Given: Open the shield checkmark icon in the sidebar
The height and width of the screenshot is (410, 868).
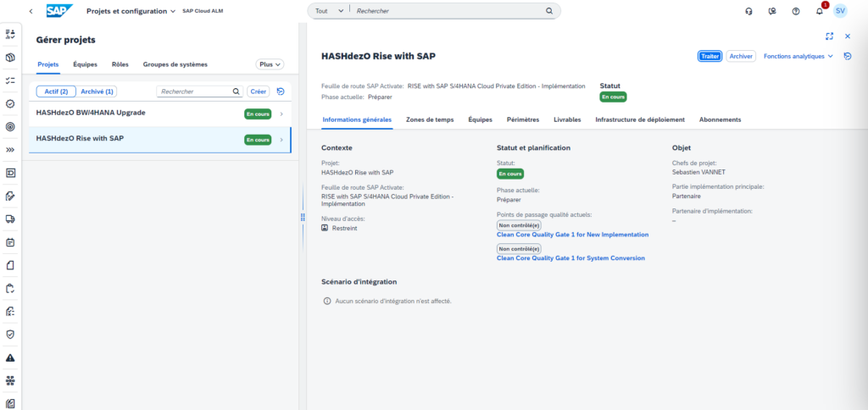Looking at the screenshot, I should pos(10,335).
